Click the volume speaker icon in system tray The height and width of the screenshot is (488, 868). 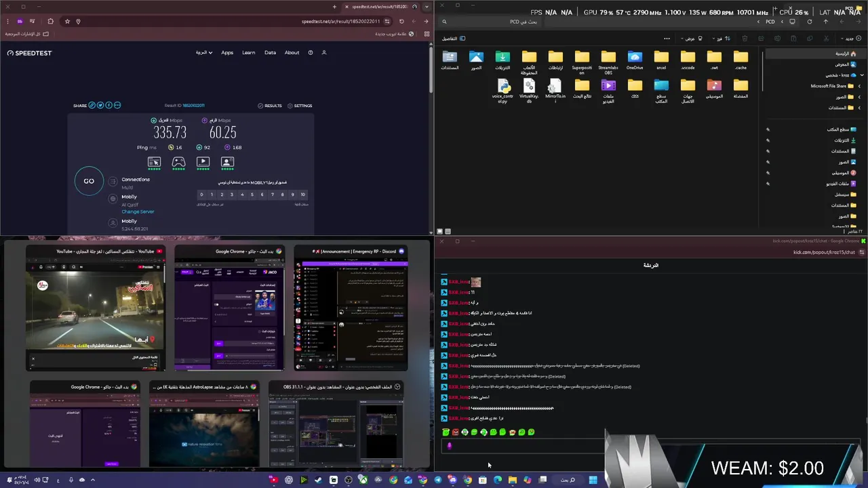pos(37,480)
